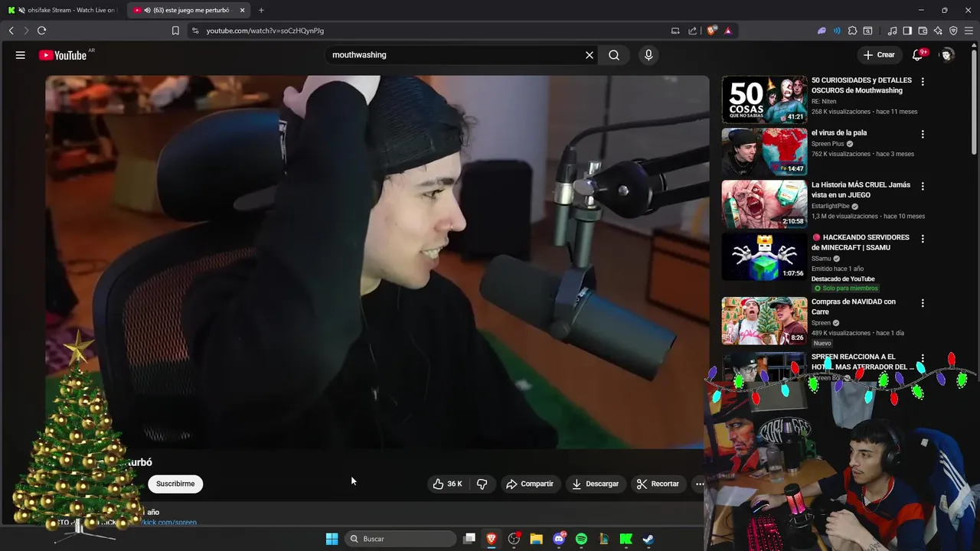Image resolution: width=980 pixels, height=551 pixels.
Task: Open the YouTube notifications bell
Action: [917, 55]
